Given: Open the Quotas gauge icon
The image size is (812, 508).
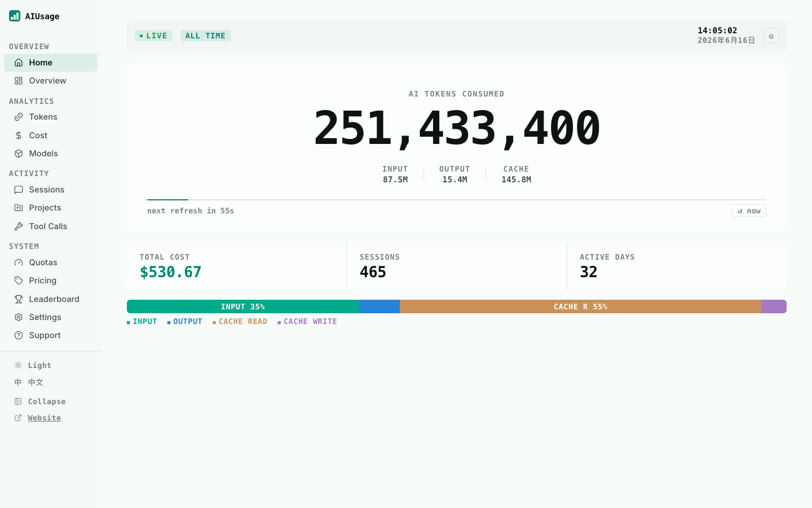Looking at the screenshot, I should coord(19,262).
